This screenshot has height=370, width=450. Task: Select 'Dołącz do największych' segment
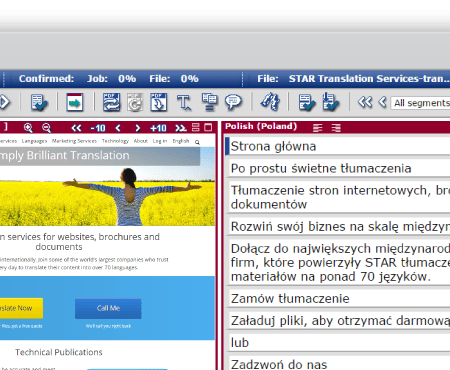[x=339, y=262]
